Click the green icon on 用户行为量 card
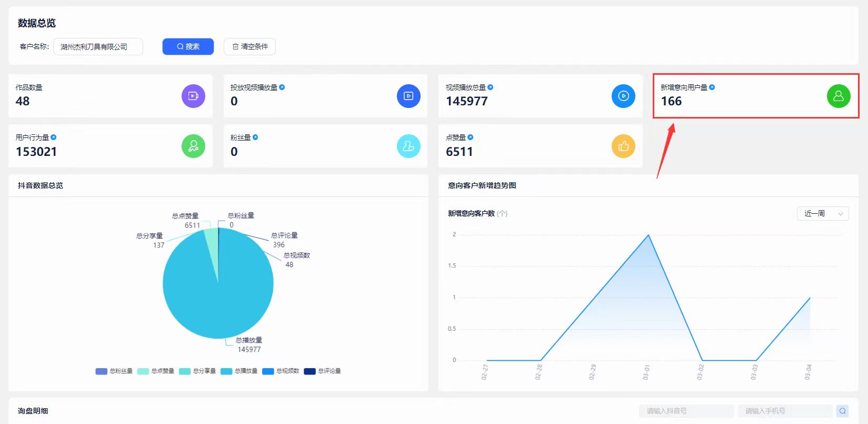The height and width of the screenshot is (424, 868). point(193,146)
